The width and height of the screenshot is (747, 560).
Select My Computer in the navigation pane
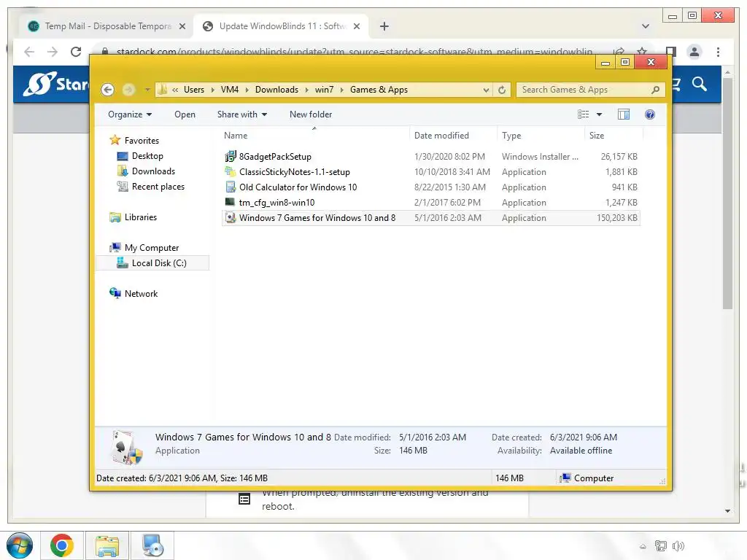[x=152, y=248]
